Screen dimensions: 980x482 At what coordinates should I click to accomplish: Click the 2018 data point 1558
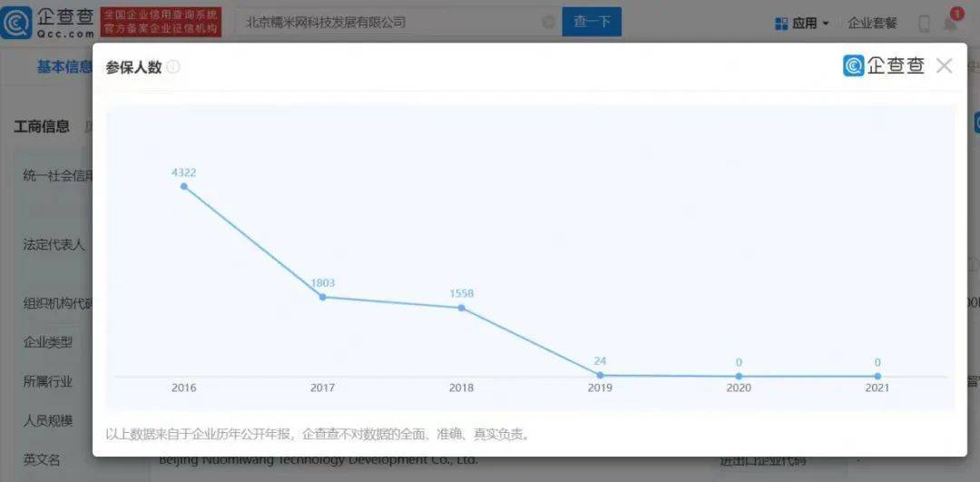(x=461, y=308)
